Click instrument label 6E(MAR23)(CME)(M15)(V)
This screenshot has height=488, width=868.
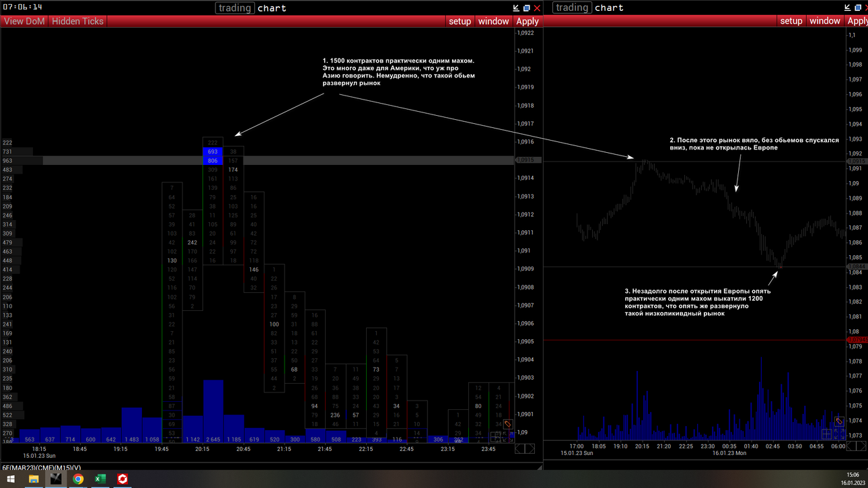point(42,467)
